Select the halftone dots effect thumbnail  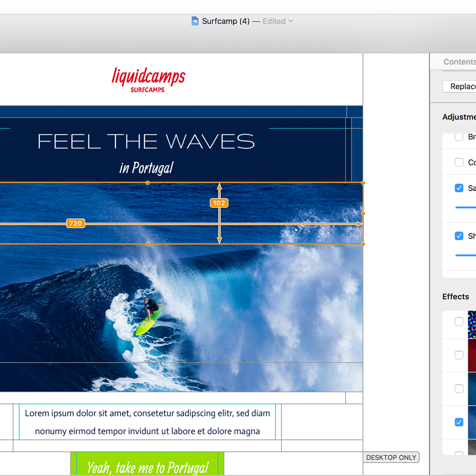pyautogui.click(x=472, y=324)
